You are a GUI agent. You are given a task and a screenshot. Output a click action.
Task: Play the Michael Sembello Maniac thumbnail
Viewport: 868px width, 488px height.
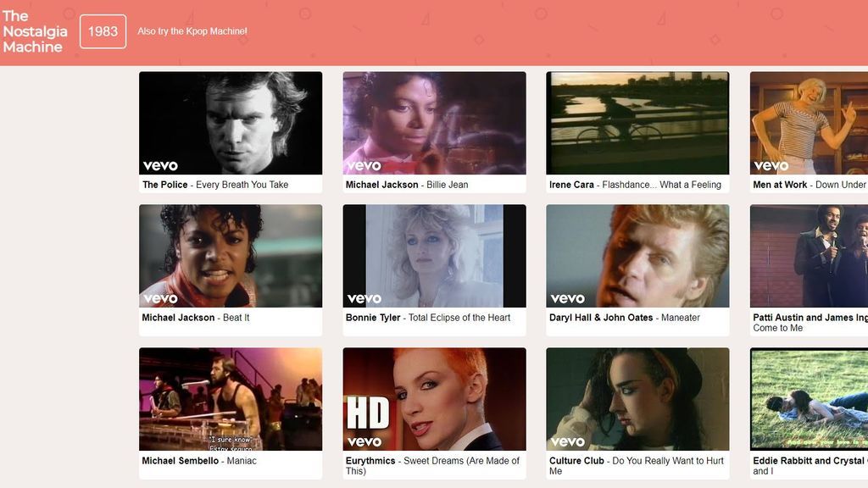231,399
